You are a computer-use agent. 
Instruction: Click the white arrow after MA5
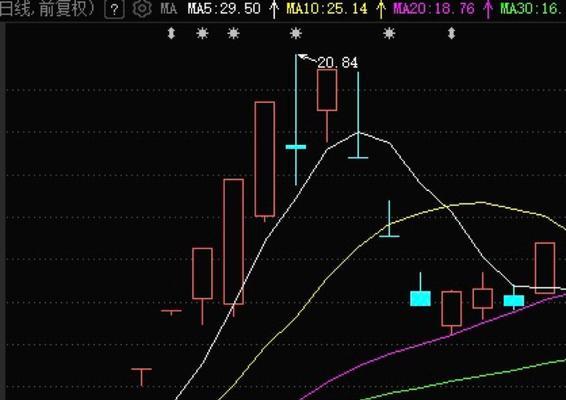[274, 9]
